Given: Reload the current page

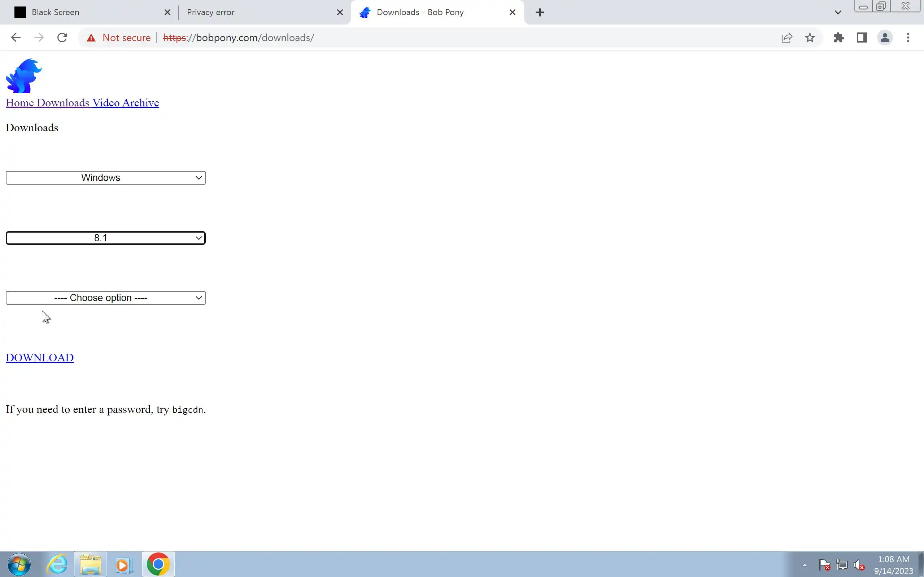Looking at the screenshot, I should (62, 38).
